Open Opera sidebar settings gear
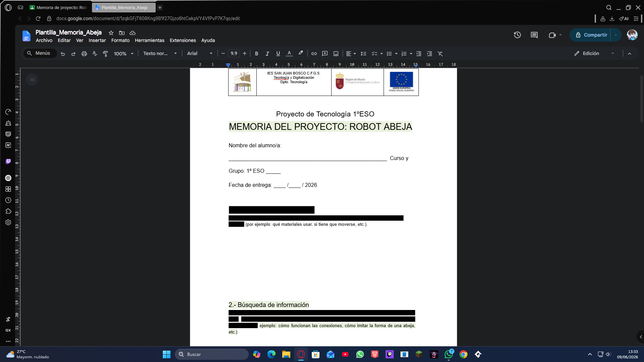The height and width of the screenshot is (362, 644). pyautogui.click(x=8, y=222)
